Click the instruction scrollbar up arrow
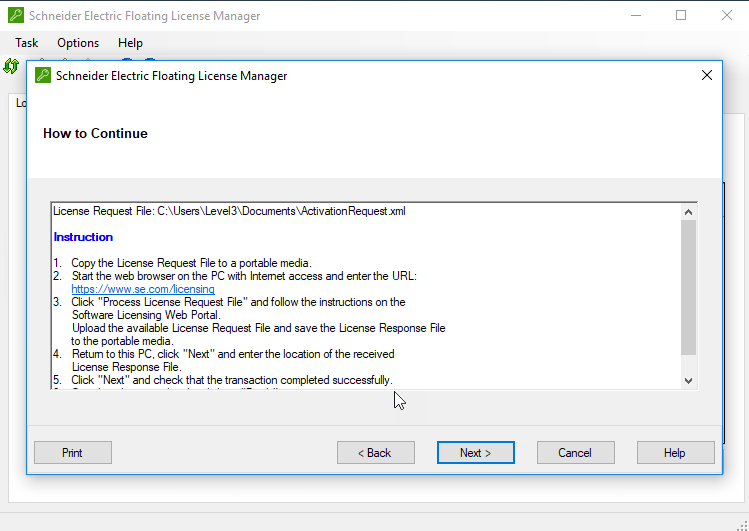This screenshot has width=749, height=531. click(x=688, y=212)
